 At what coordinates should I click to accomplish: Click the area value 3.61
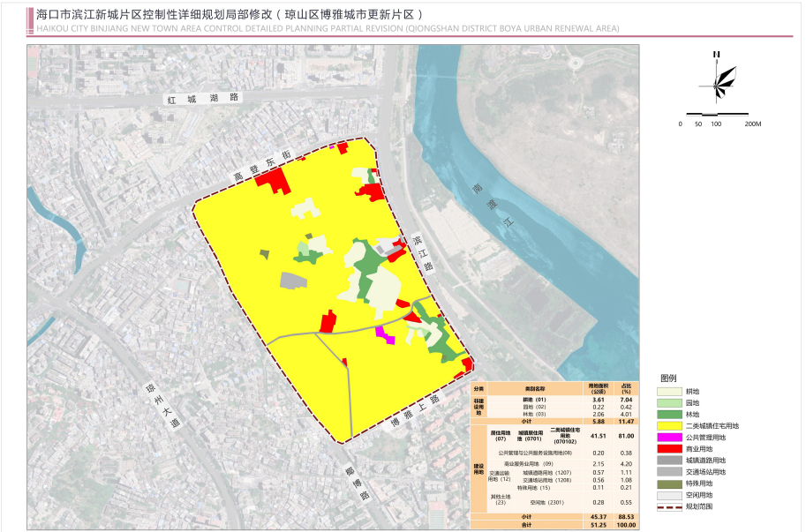tap(599, 400)
